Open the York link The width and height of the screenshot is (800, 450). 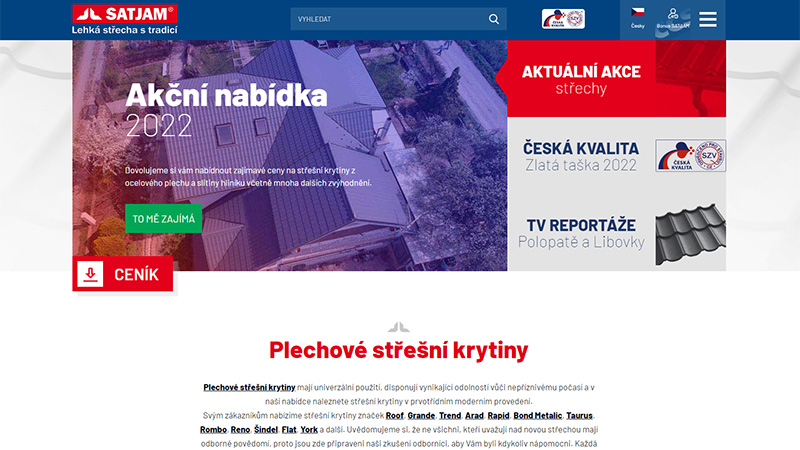point(309,430)
